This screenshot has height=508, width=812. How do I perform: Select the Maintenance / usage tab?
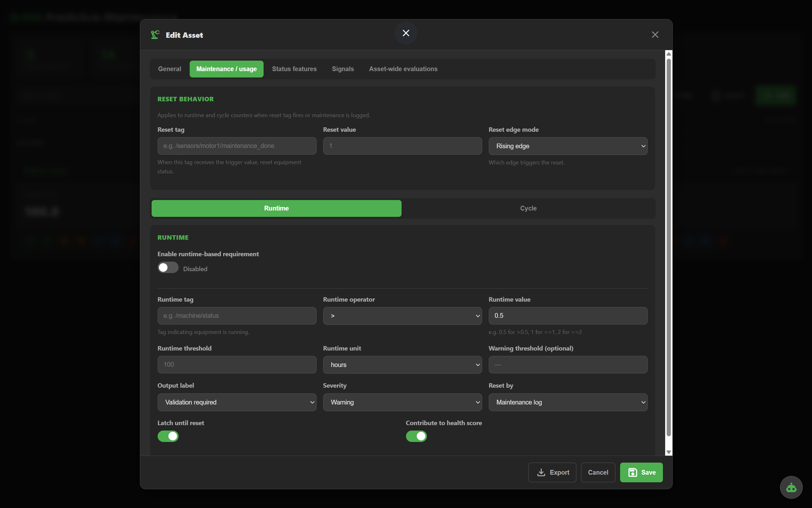click(x=226, y=69)
